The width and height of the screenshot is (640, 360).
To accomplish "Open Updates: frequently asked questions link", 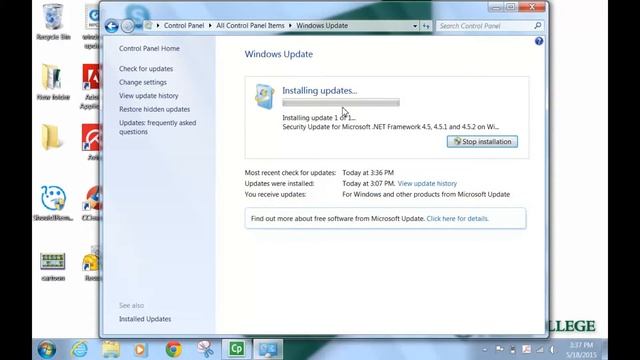I will 158,127.
